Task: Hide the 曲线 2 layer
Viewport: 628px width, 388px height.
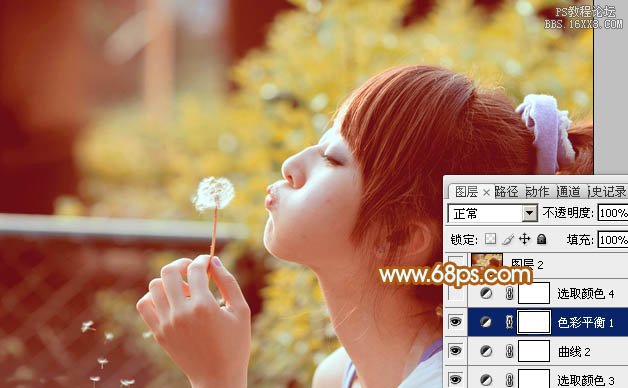Action: click(x=456, y=351)
